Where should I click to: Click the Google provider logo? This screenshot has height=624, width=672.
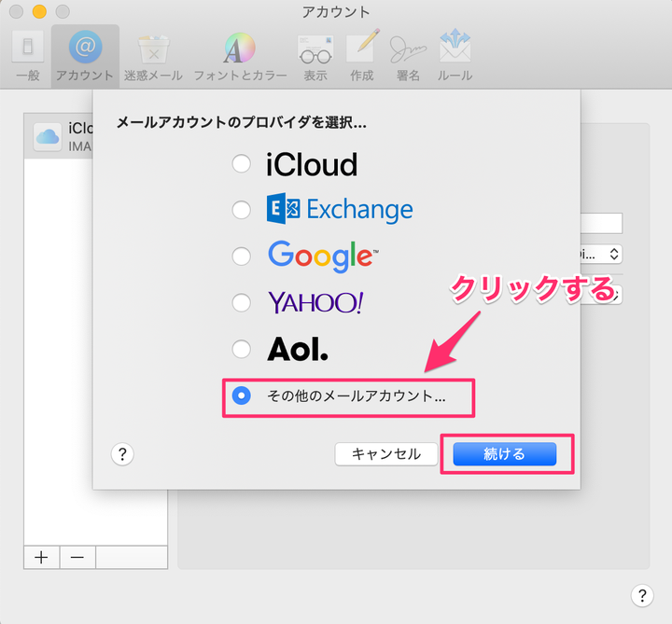coord(323,257)
